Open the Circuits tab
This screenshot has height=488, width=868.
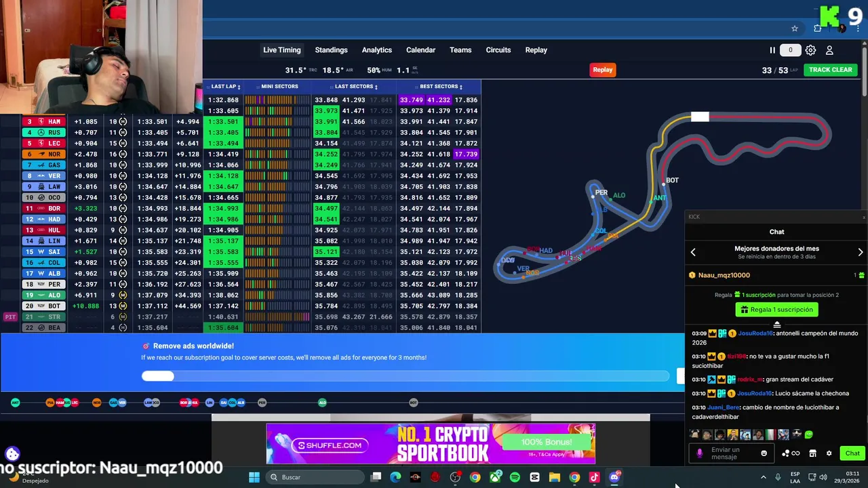(x=498, y=50)
